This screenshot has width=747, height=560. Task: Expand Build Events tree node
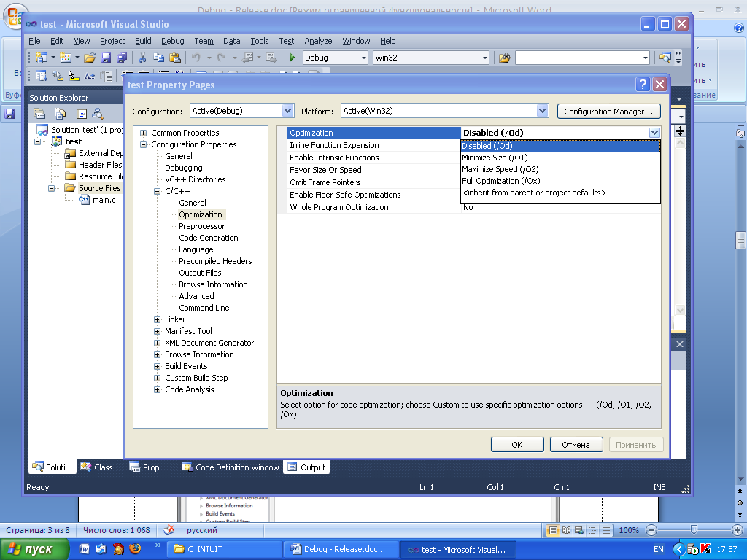tap(157, 366)
